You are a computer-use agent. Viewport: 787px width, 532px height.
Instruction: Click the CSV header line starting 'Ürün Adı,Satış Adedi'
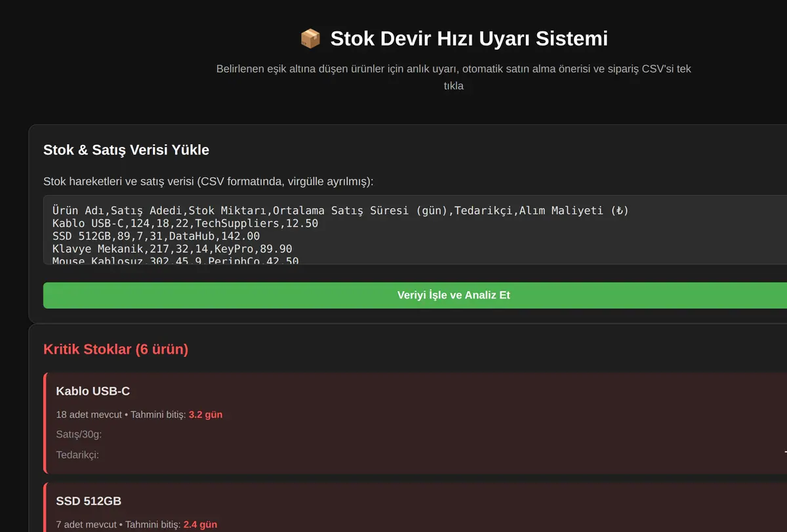pyautogui.click(x=340, y=210)
